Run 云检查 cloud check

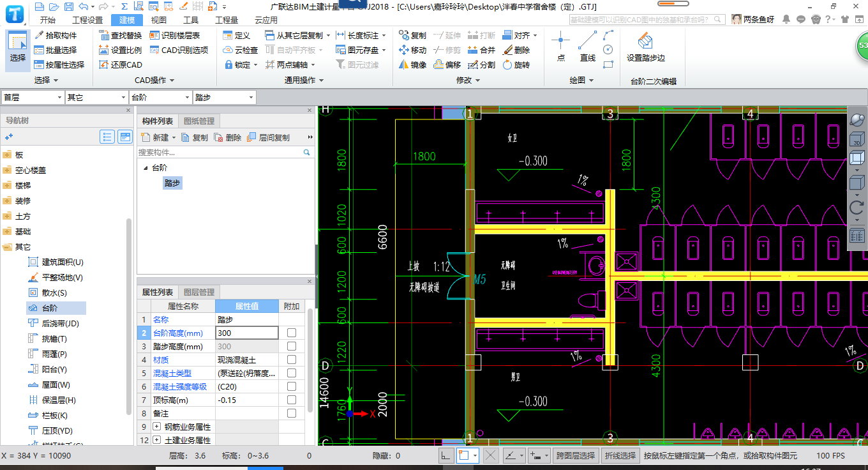[241, 50]
